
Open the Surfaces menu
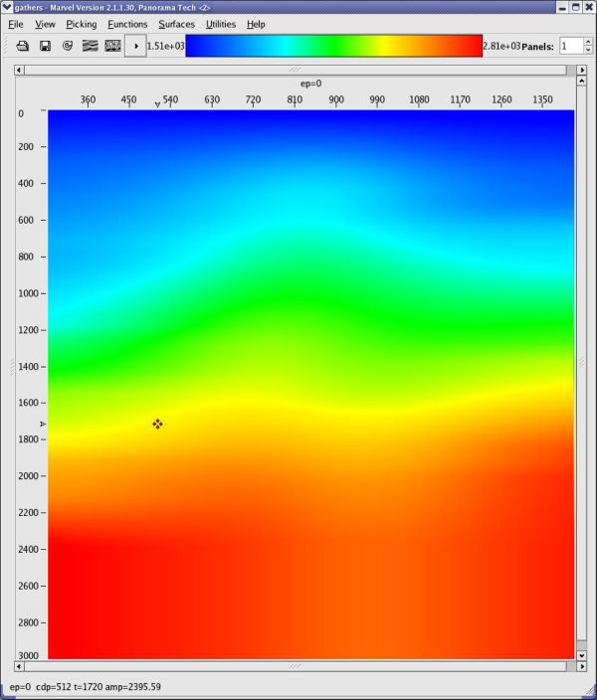click(x=176, y=24)
